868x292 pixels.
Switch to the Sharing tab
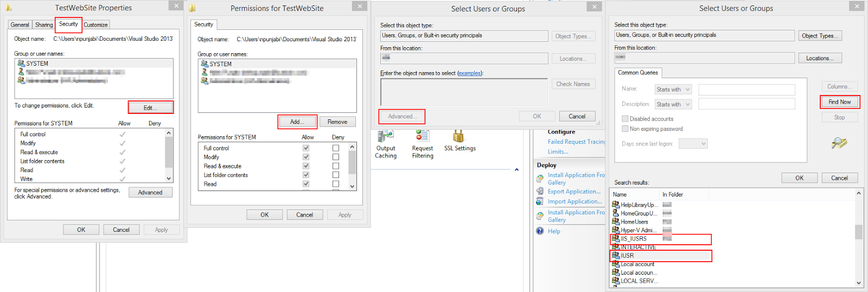[44, 25]
